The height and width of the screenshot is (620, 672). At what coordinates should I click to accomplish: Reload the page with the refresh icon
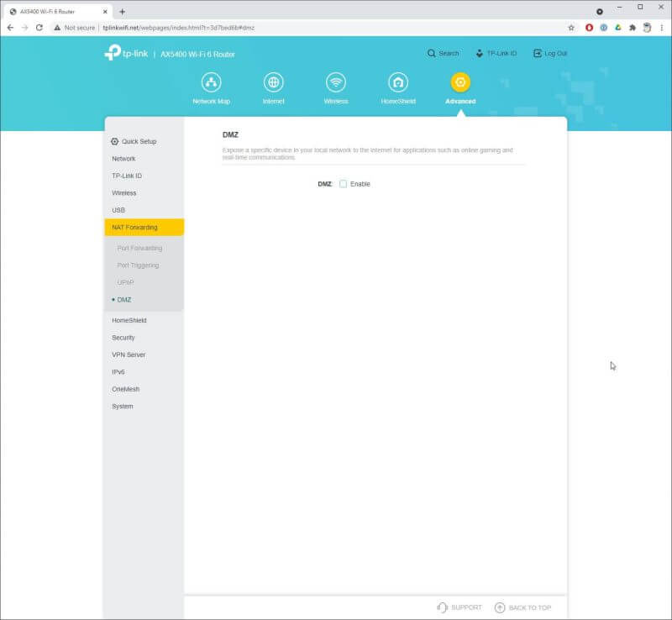click(x=39, y=28)
